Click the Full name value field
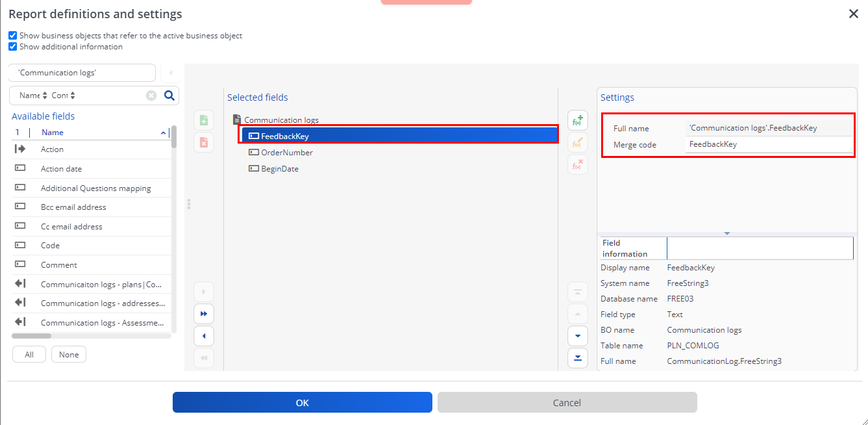Screen dimensions: 868x425 click(769, 128)
